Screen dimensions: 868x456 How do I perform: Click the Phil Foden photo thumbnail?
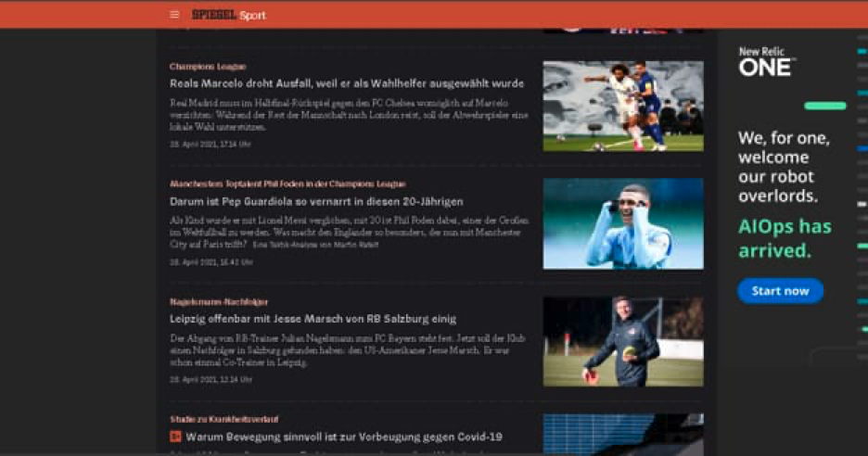(623, 223)
